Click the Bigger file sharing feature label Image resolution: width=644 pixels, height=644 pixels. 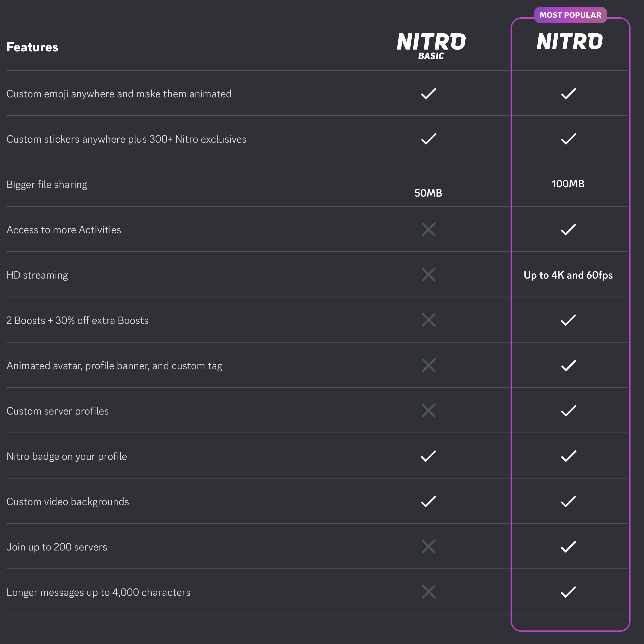point(47,184)
